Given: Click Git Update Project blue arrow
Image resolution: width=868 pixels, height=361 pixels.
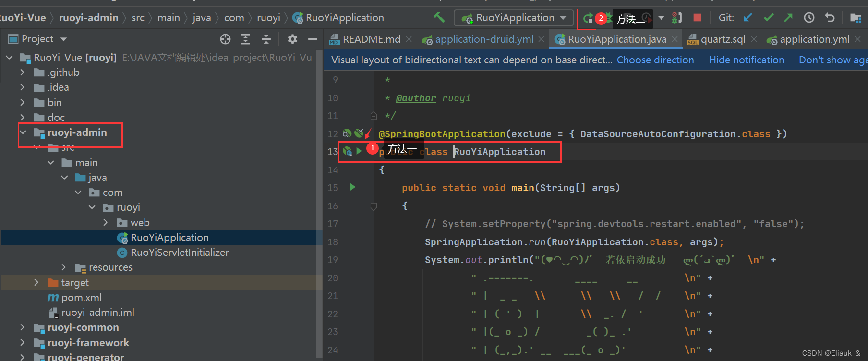Looking at the screenshot, I should click(x=747, y=18).
